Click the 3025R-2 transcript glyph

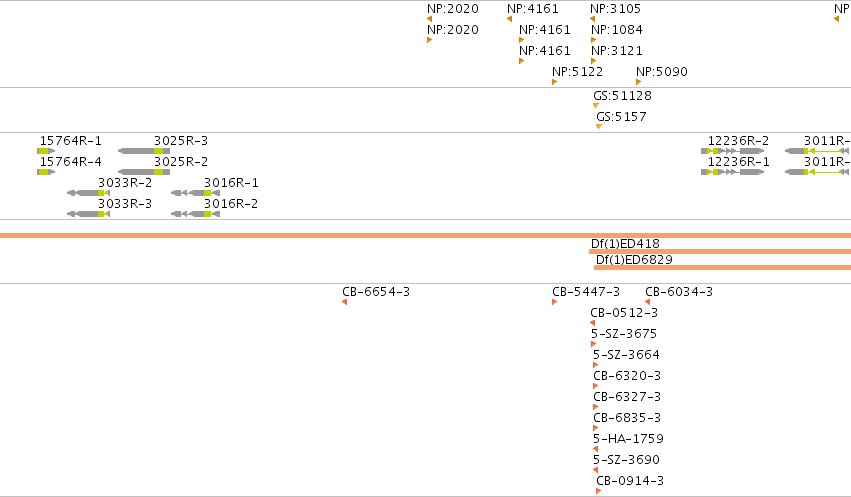point(144,172)
